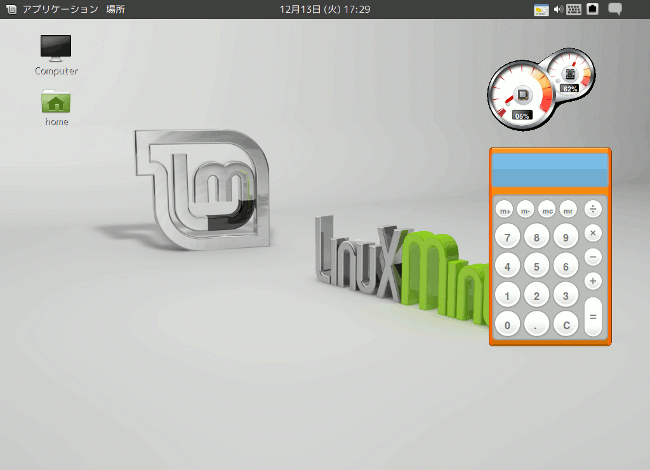Image resolution: width=650 pixels, height=470 pixels.
Task: Open the 場所 menu
Action: [115, 9]
